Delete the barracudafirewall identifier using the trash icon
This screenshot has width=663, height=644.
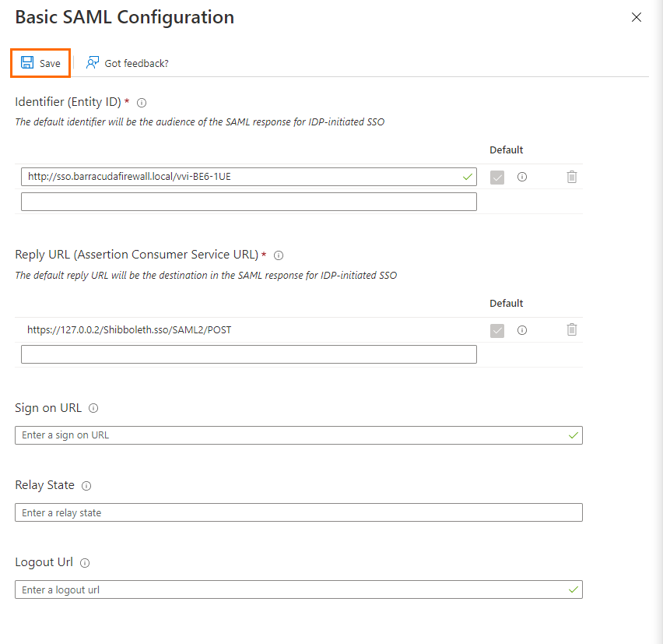tap(572, 177)
